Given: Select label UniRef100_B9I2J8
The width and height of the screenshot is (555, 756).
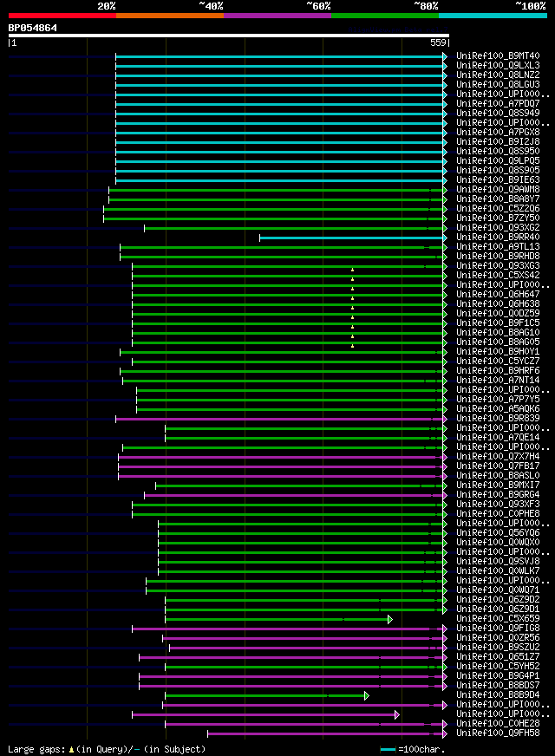Looking at the screenshot, I should tap(498, 142).
